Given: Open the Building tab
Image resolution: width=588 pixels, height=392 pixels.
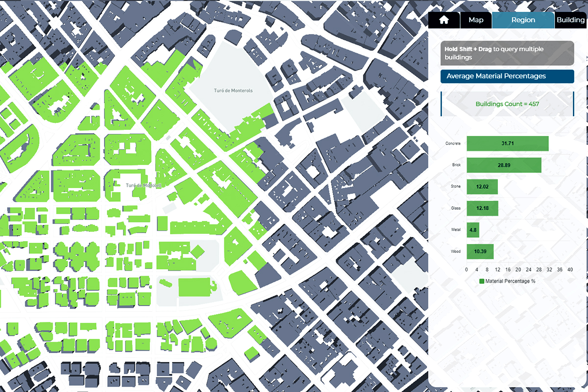Looking at the screenshot, I should [571, 20].
